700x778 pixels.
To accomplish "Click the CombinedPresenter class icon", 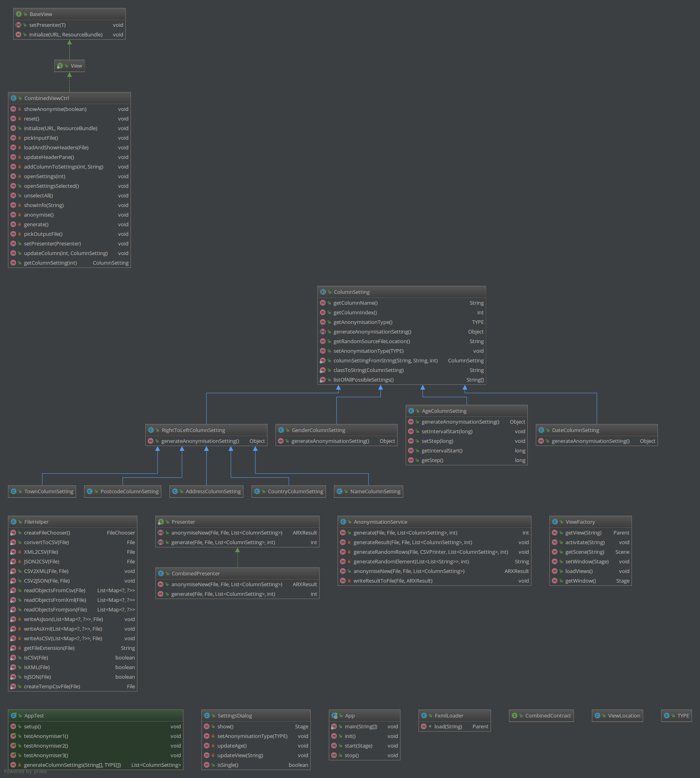I will coord(161,573).
